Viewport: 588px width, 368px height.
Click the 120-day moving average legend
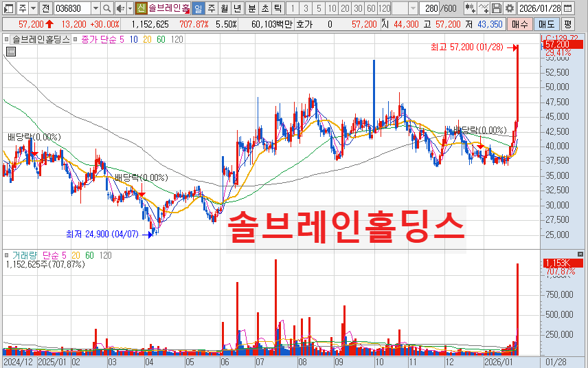[177, 39]
